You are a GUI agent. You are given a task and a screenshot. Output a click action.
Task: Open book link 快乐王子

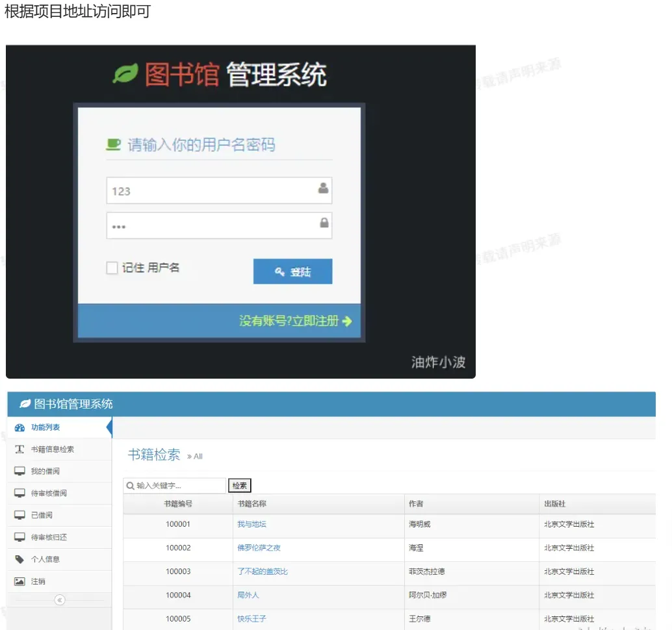pos(252,618)
